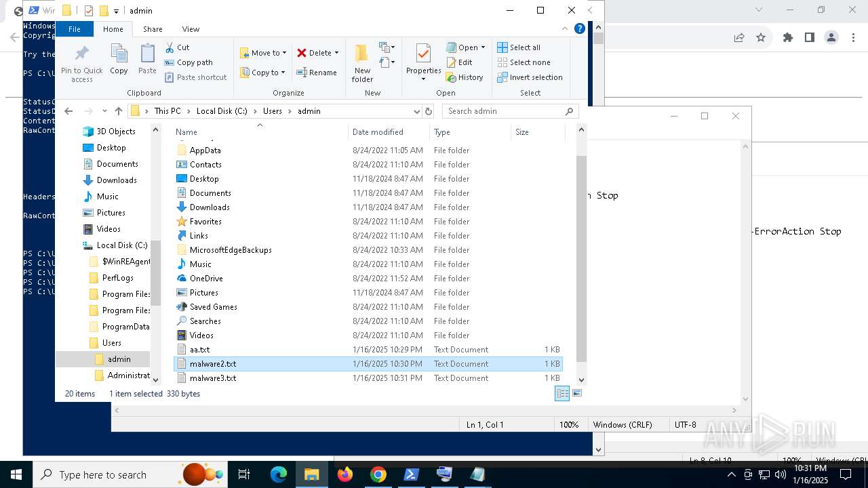The height and width of the screenshot is (488, 868).
Task: Open recent locations dropdown arrow
Action: (104, 111)
